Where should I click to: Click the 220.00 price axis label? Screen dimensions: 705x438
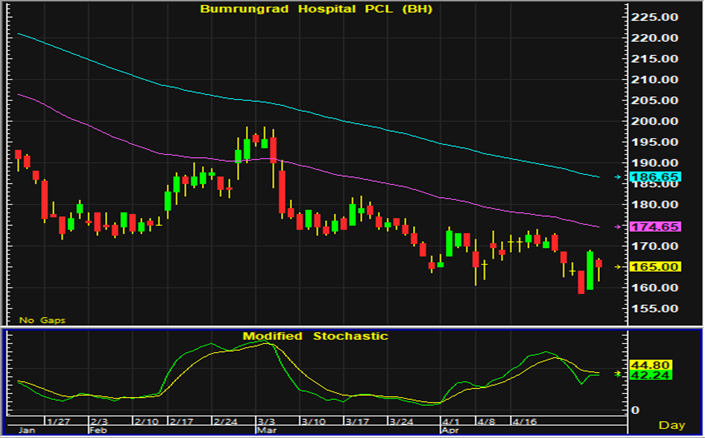(x=654, y=38)
